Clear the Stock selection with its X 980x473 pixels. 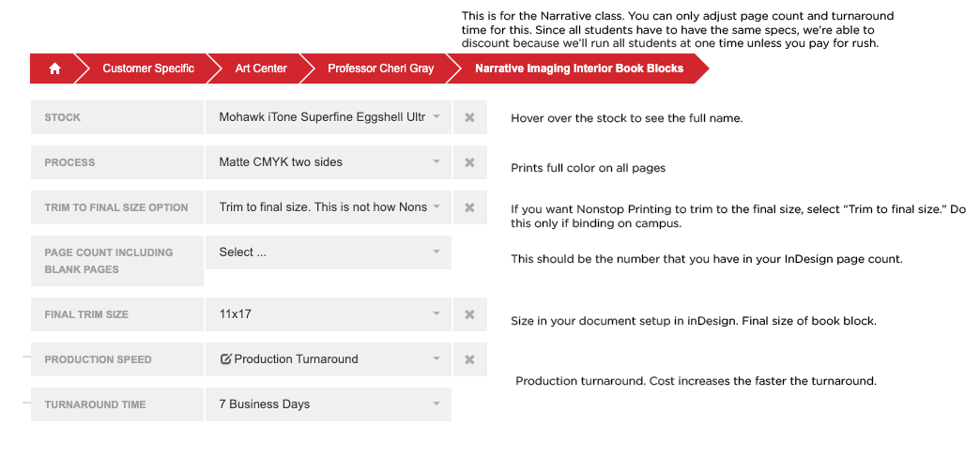coord(470,117)
